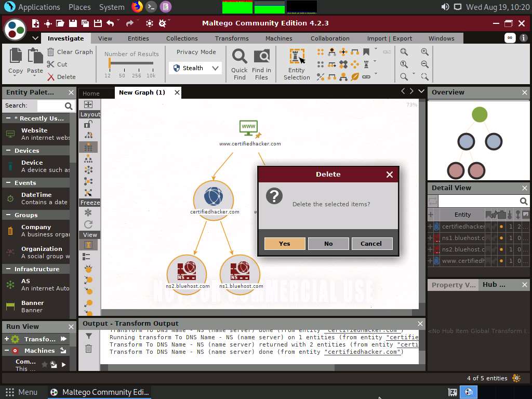Open the Entities ribbon tab
532x399 pixels.
(x=138, y=38)
